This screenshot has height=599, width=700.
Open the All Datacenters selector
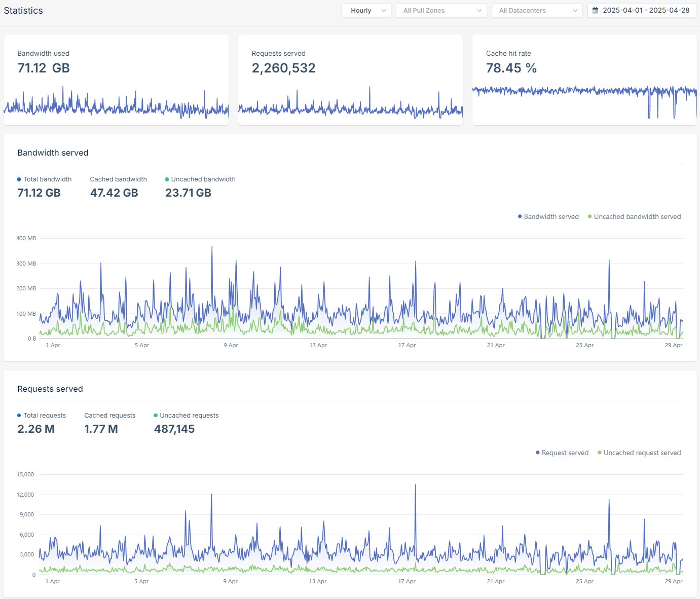point(537,11)
